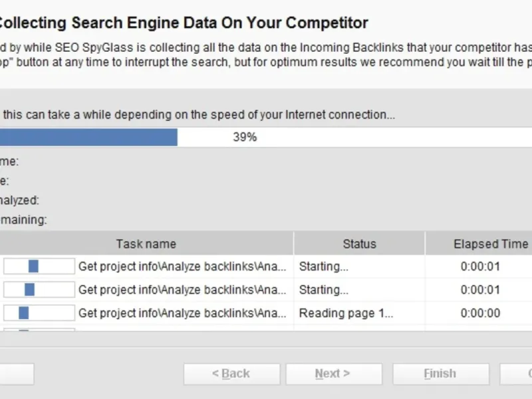Image resolution: width=532 pixels, height=399 pixels.
Task: Click the third task row's mini progress bar
Action: (x=39, y=313)
